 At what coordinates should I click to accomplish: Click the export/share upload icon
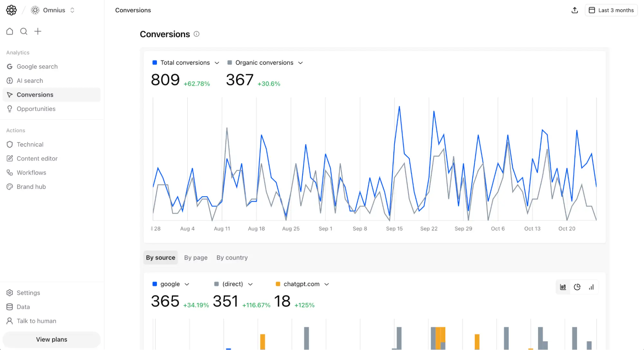pos(575,10)
